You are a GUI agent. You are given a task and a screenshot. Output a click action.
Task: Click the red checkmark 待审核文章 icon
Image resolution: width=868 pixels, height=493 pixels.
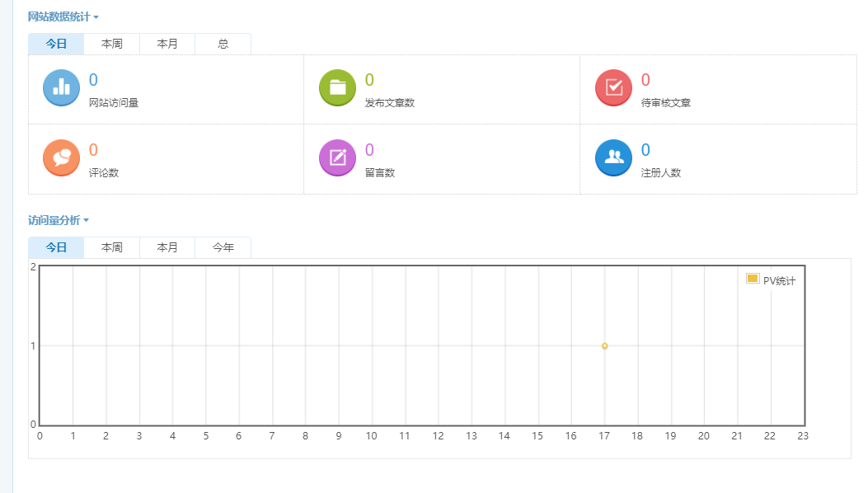[613, 88]
